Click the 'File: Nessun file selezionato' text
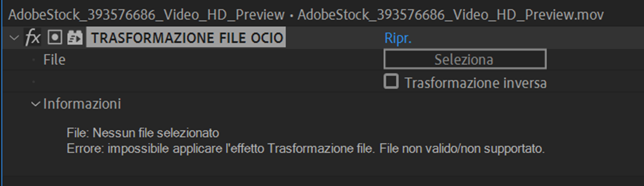This screenshot has width=644, height=186. (143, 133)
